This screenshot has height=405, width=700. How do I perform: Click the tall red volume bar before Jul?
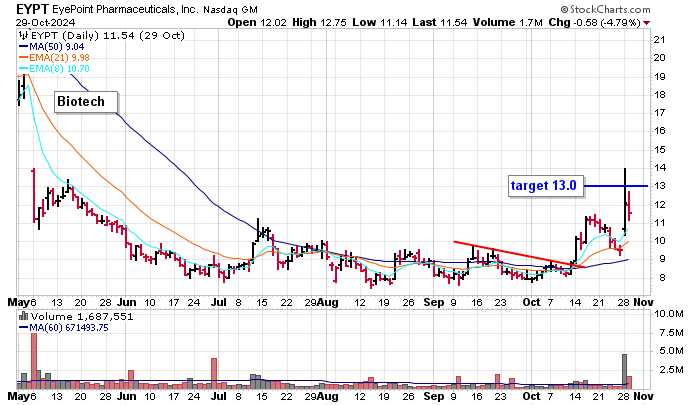click(214, 373)
